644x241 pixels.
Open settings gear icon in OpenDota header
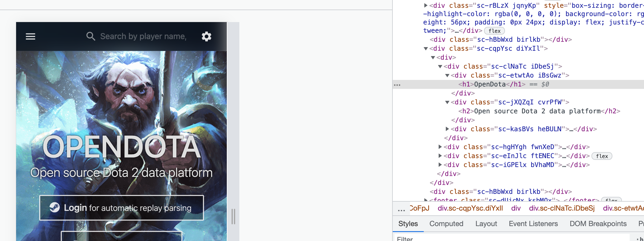pos(207,36)
